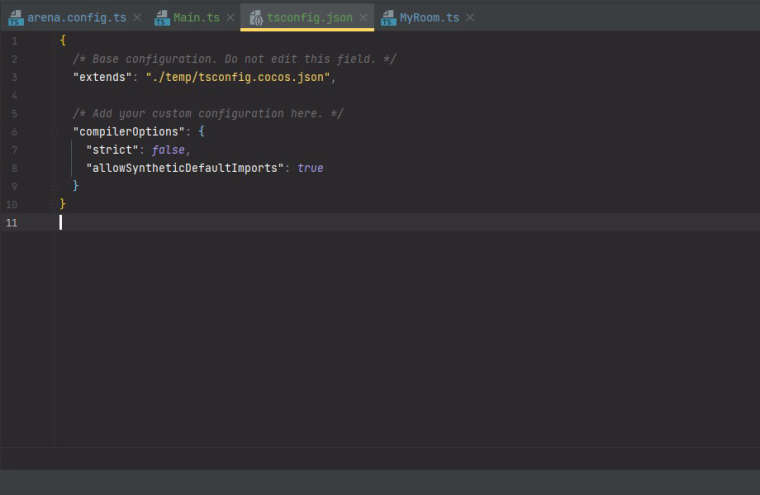Close the tsconfig.json tab
Screen dimensions: 760x495
coord(363,18)
